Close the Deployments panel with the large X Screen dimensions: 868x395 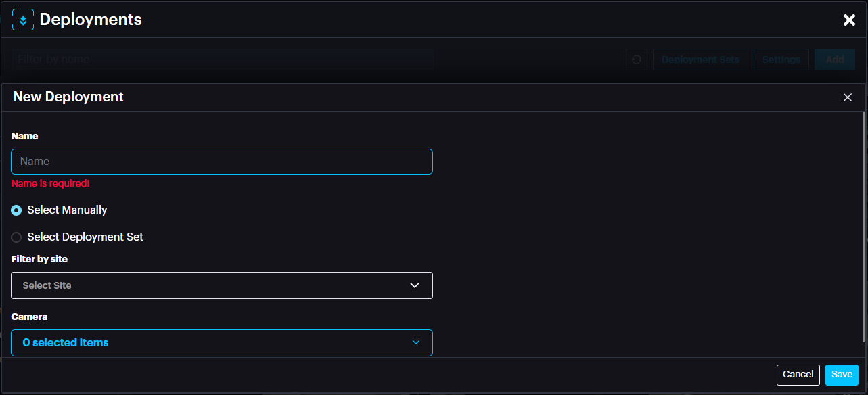coord(849,20)
